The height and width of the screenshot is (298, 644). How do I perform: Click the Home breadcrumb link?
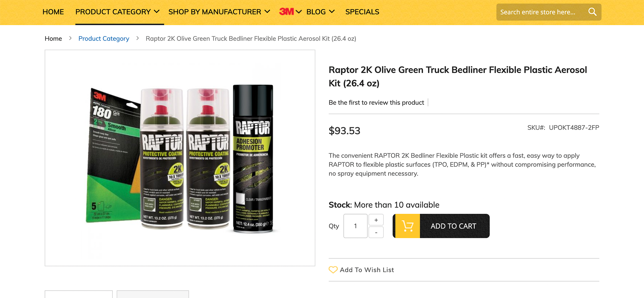[x=53, y=39]
